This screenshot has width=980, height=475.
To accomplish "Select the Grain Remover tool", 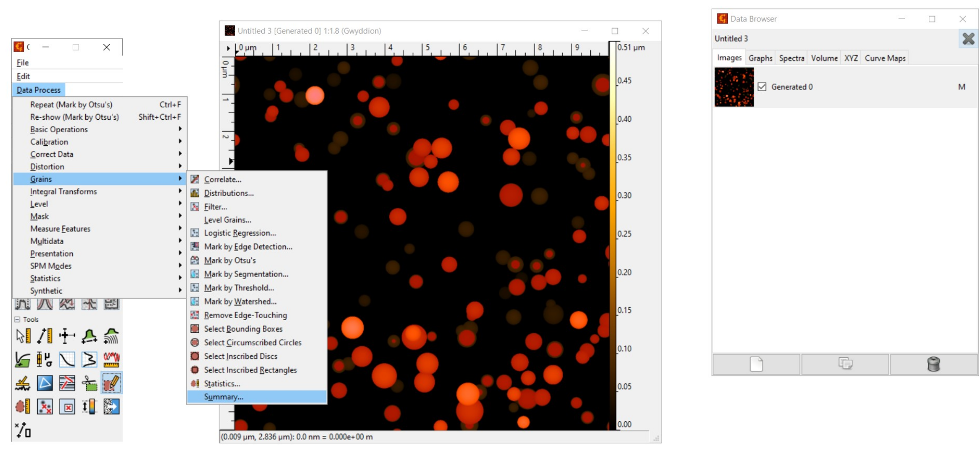I will 45,406.
